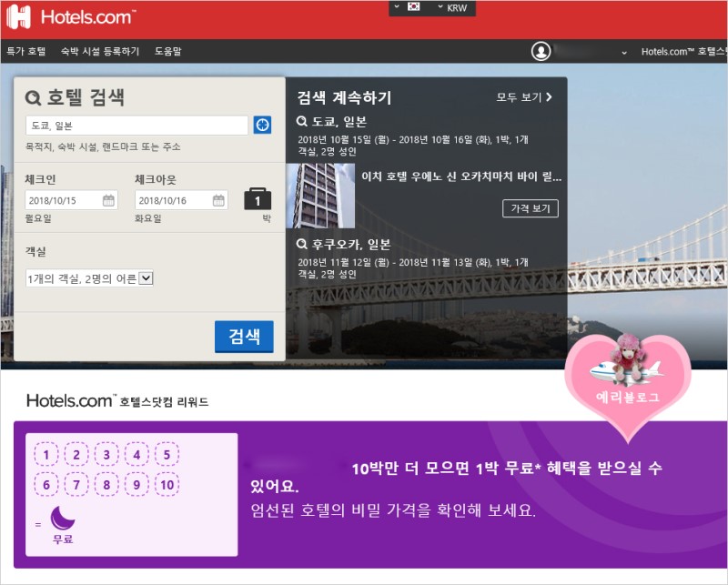
Task: Open the rooms dropdown 1개의 객실, 2명의 어른
Action: click(x=89, y=278)
